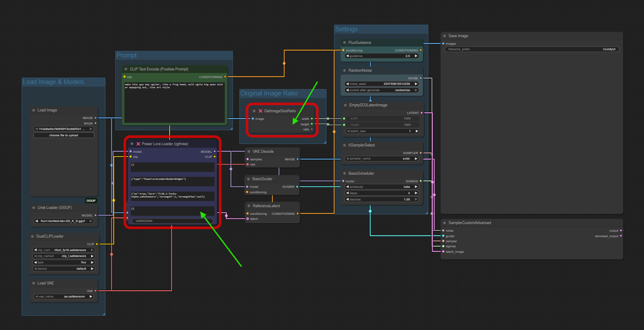
Task: Click the collapse dot on SamplerCustomAdvanced
Action: pyautogui.click(x=444, y=222)
